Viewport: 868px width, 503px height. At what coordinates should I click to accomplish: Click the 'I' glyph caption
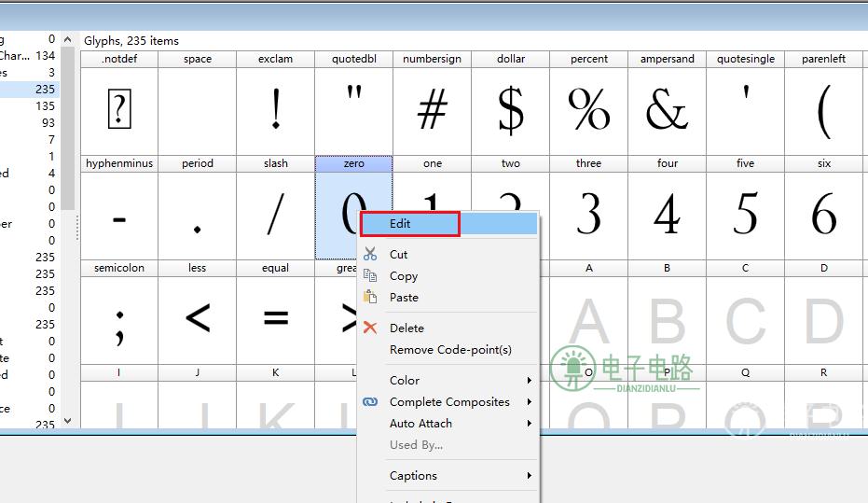point(119,372)
